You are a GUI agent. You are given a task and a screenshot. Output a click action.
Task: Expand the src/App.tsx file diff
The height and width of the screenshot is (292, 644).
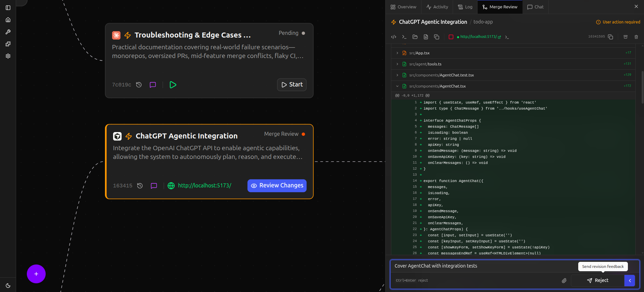397,53
